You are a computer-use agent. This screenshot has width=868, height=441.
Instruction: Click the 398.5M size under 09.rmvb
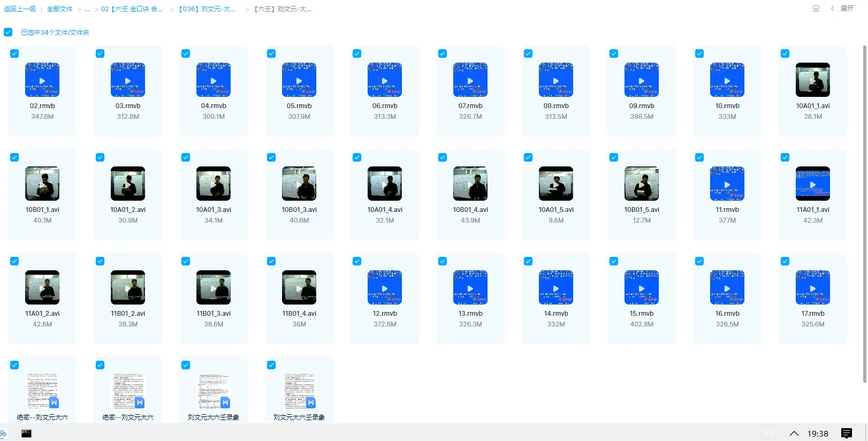click(x=642, y=117)
